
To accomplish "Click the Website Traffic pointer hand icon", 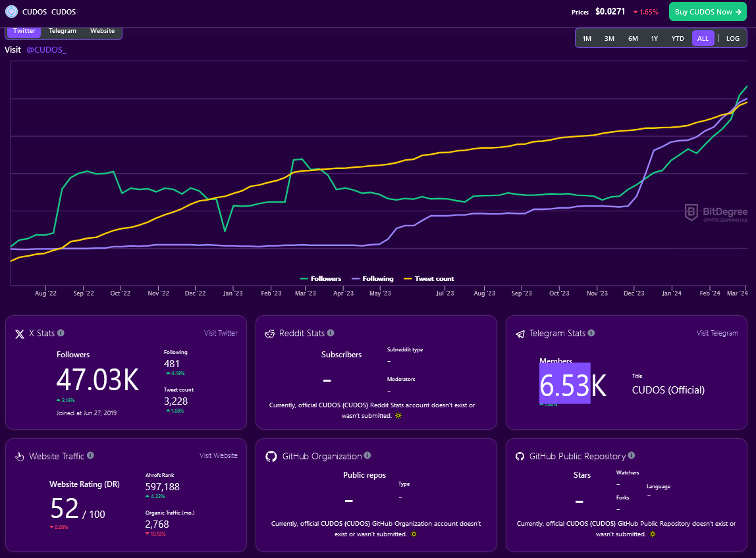I will pyautogui.click(x=20, y=456).
